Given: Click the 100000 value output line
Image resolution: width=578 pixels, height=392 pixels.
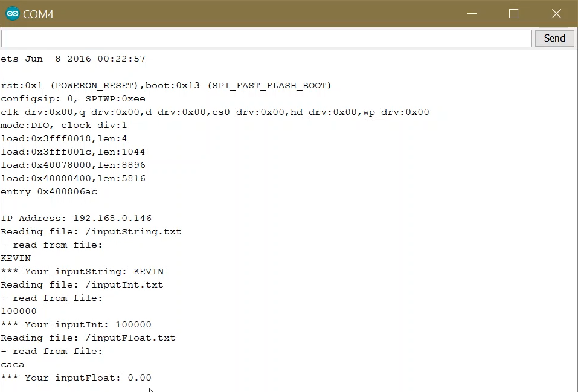Looking at the screenshot, I should point(18,311).
